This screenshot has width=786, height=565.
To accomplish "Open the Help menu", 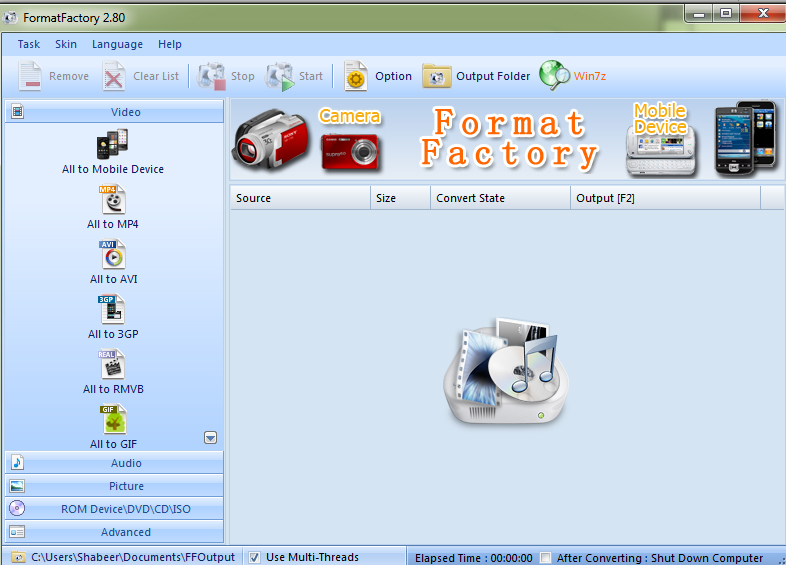I will (x=170, y=44).
